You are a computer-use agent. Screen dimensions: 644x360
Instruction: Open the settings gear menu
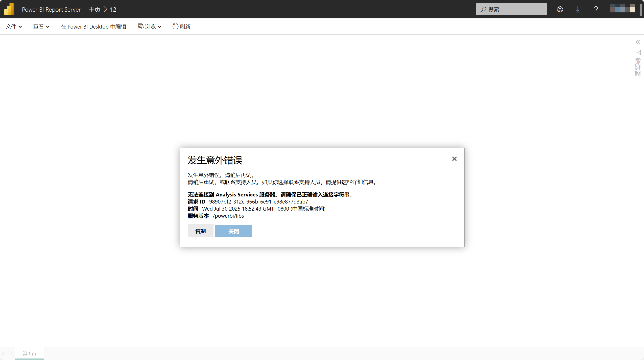560,9
